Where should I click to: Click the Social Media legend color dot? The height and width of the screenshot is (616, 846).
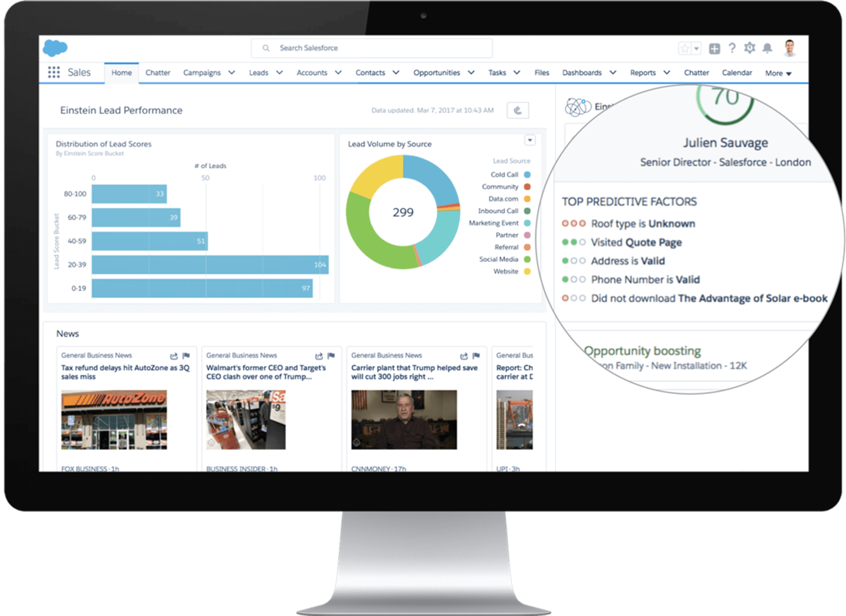coord(527,259)
